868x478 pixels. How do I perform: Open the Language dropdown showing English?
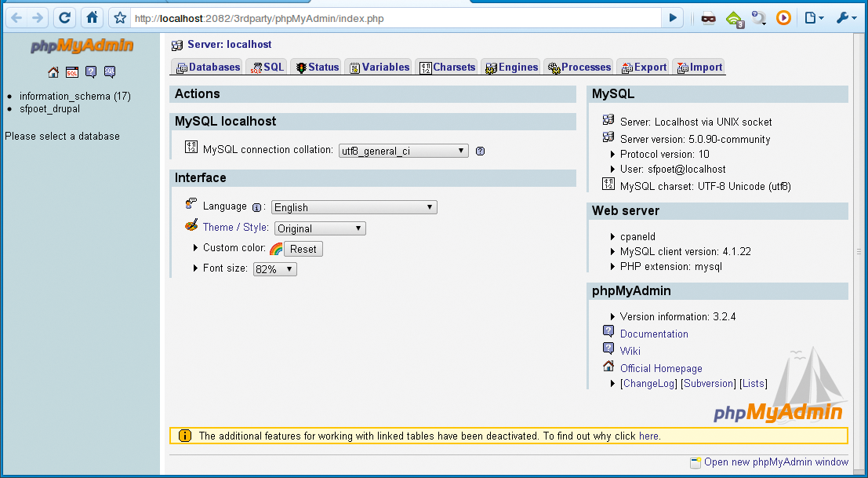[354, 207]
